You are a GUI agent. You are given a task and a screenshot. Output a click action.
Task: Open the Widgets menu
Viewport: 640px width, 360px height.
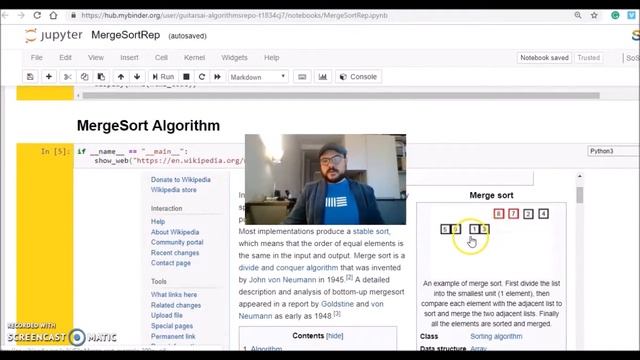pos(234,58)
